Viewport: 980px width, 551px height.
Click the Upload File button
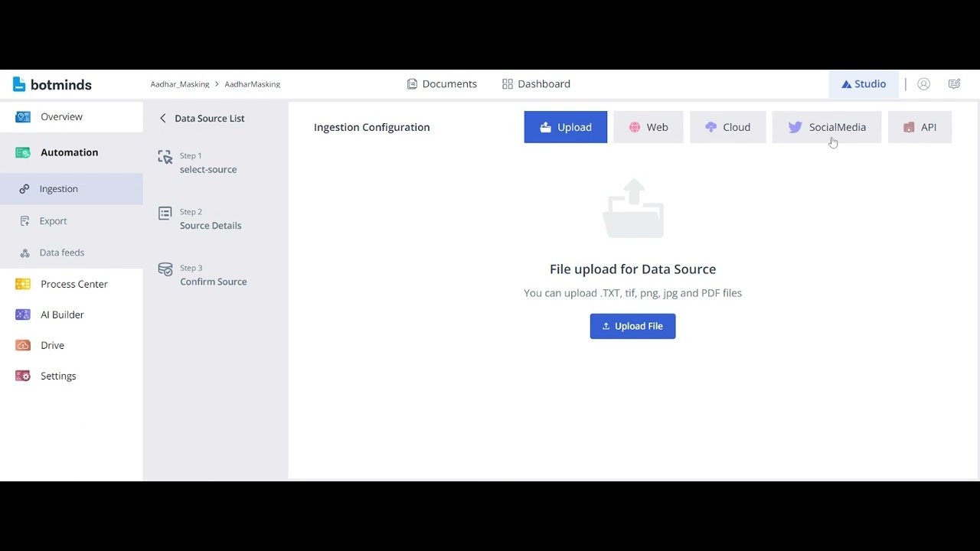632,326
